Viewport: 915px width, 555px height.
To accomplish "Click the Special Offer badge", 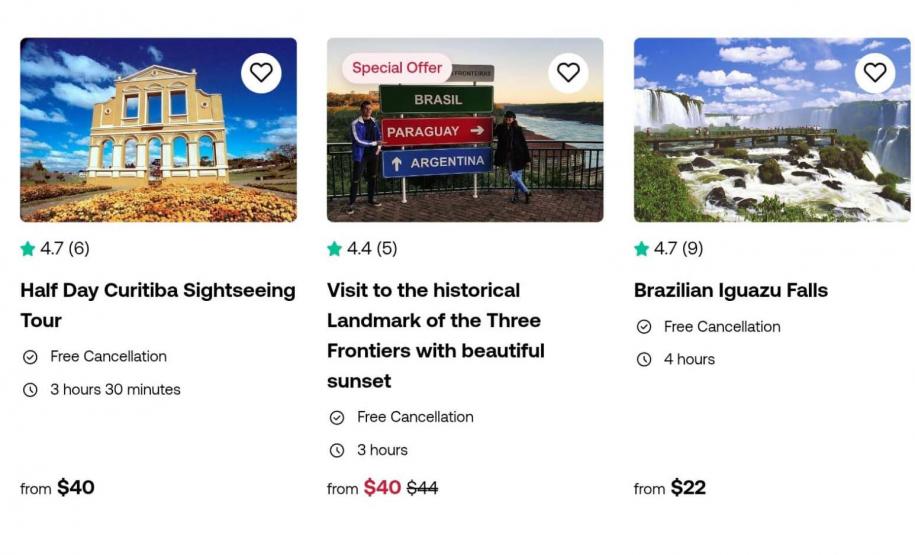I will (x=397, y=68).
